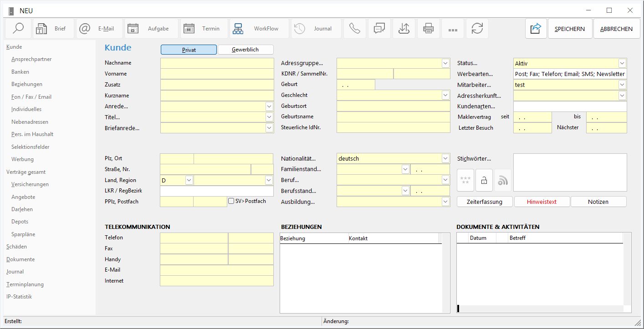644x329 pixels.
Task: Expand the Status dropdown showing Aktiv
Action: 622,63
